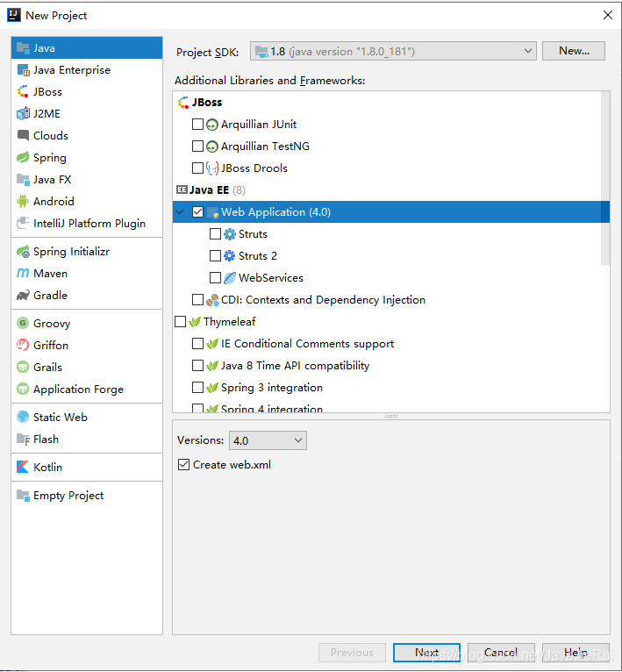Select the Kotlin logo icon
Viewport: 622px width, 672px height.
(x=23, y=467)
